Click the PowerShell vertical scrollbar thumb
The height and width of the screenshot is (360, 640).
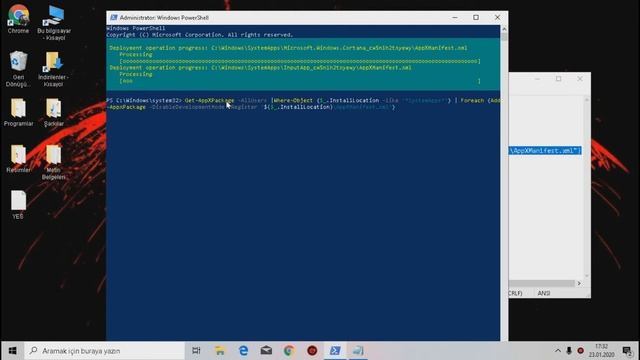504,37
